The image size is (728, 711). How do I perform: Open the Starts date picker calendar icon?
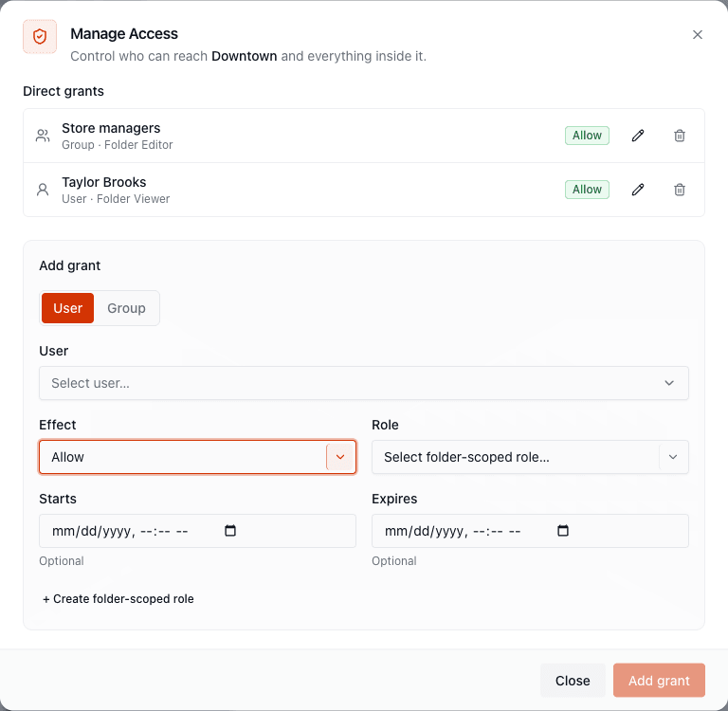[230, 530]
